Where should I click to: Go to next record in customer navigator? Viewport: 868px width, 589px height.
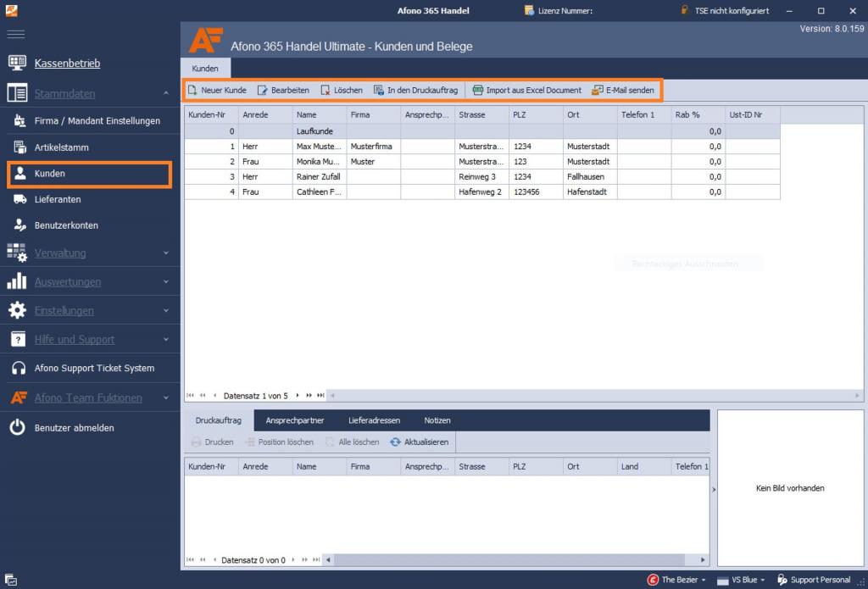[x=298, y=395]
